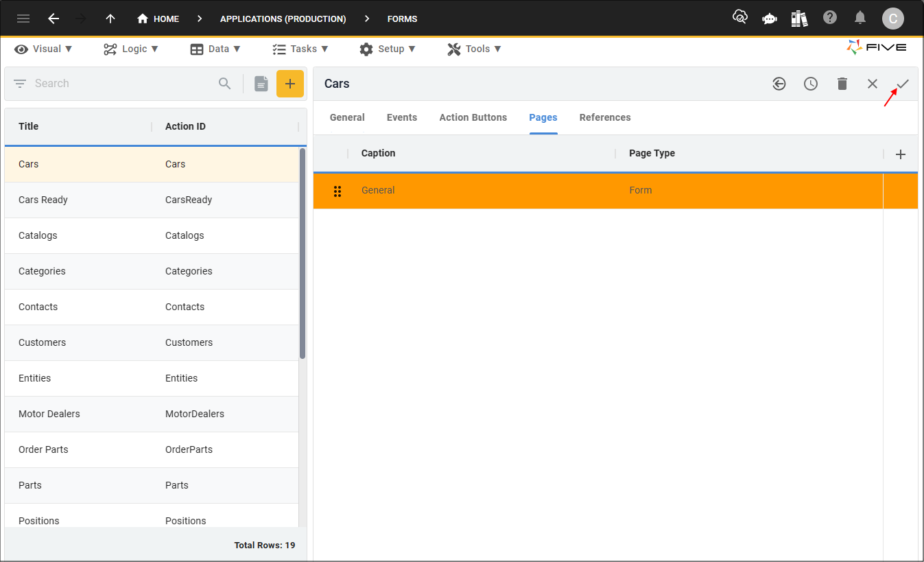Click the Page Type column header
Image resolution: width=924 pixels, height=562 pixels.
coord(652,153)
